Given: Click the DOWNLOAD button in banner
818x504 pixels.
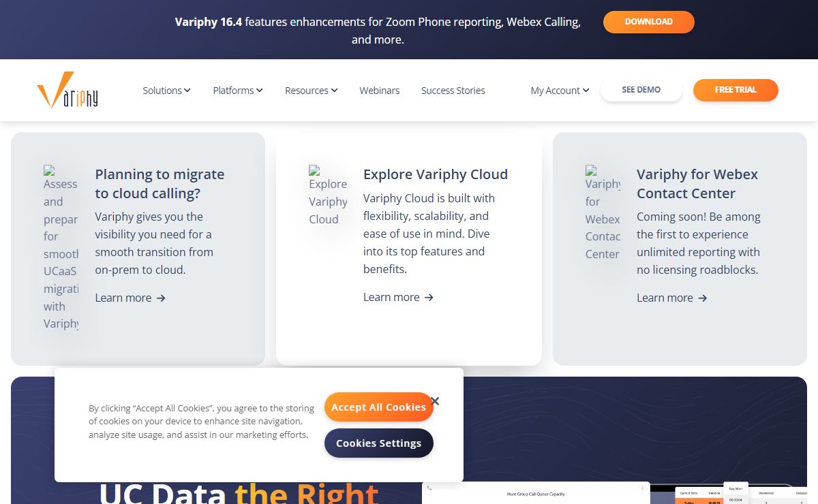Looking at the screenshot, I should coord(649,22).
